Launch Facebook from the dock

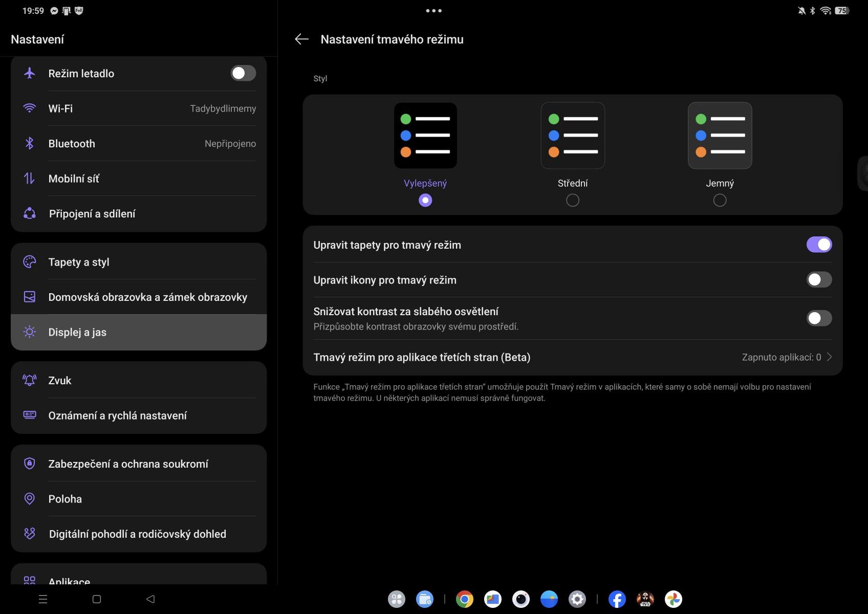coord(617,599)
